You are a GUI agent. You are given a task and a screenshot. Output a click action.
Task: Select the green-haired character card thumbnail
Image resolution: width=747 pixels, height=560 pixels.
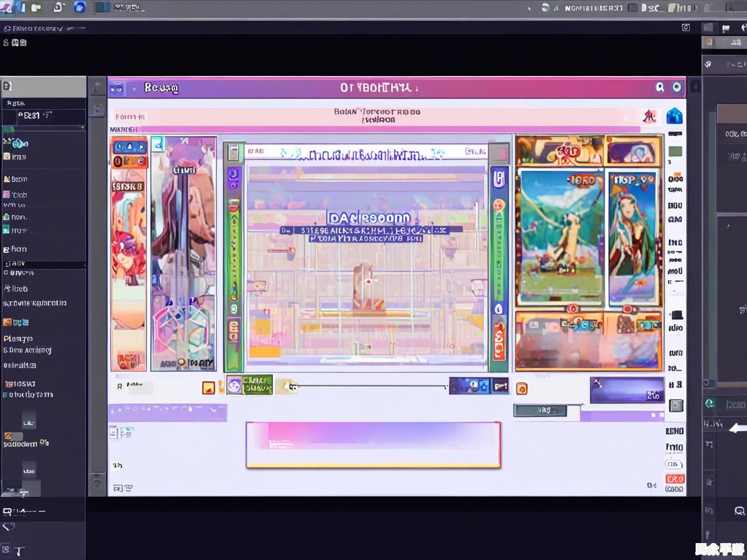click(x=632, y=239)
